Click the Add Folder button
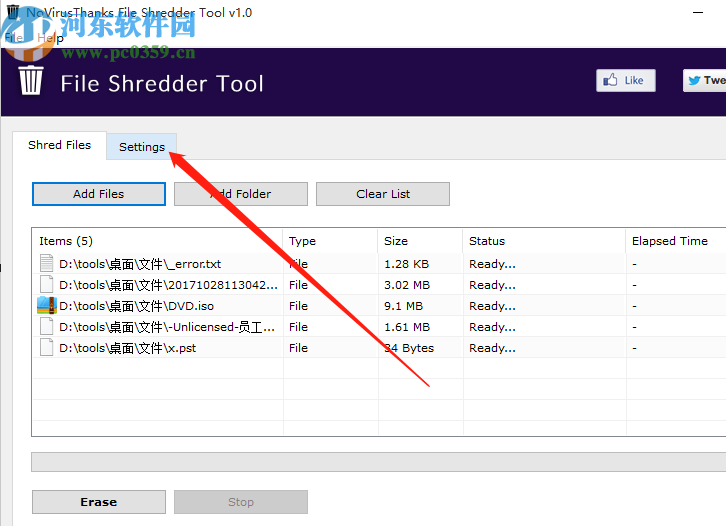Screen dimensions: 726x526 click(x=241, y=194)
